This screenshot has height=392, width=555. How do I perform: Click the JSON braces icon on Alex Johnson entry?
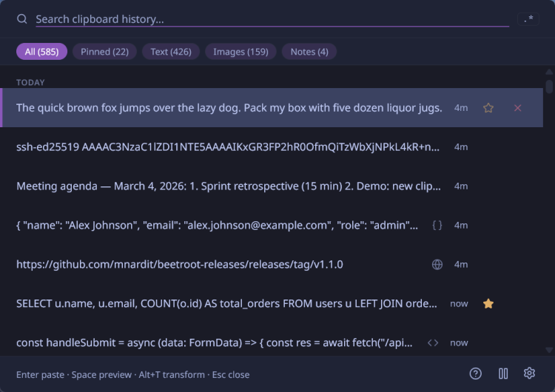437,225
